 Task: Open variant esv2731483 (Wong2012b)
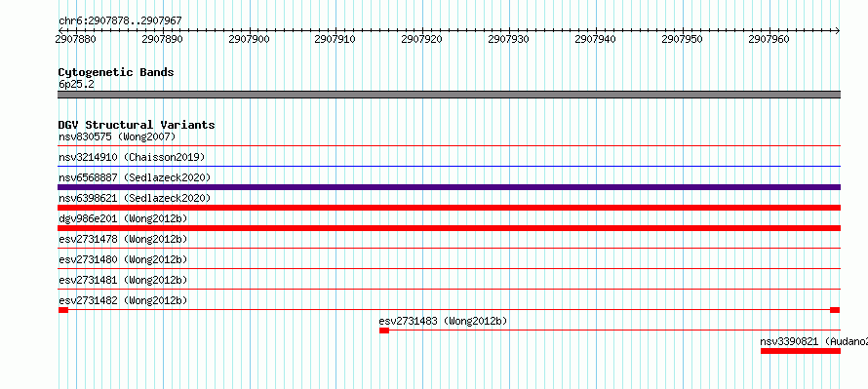coord(444,321)
